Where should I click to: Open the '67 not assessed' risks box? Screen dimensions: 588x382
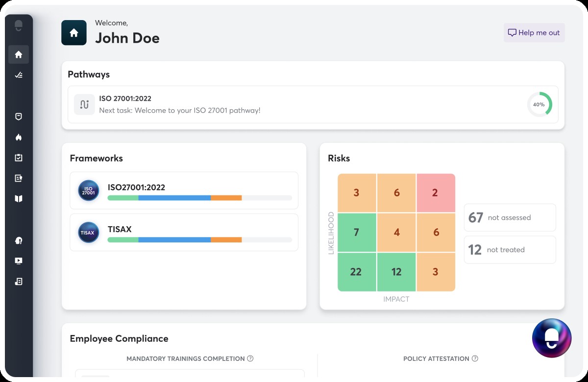[510, 217]
